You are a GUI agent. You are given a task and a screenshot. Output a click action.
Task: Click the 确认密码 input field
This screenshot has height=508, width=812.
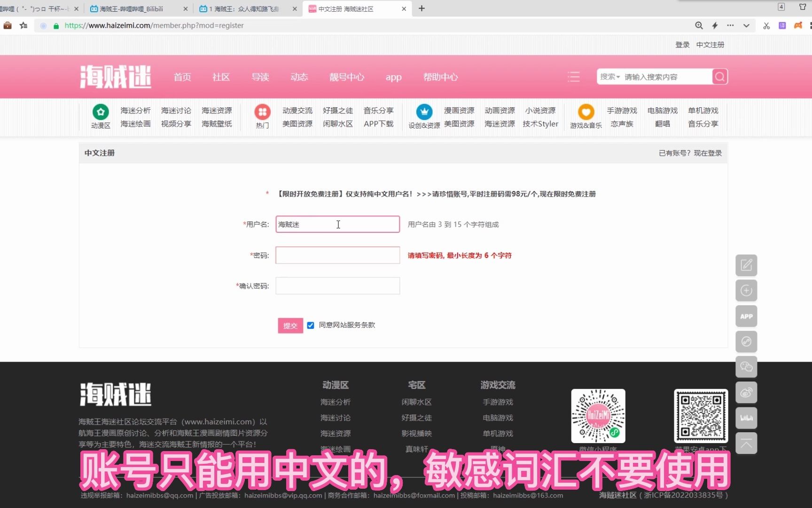pos(337,286)
